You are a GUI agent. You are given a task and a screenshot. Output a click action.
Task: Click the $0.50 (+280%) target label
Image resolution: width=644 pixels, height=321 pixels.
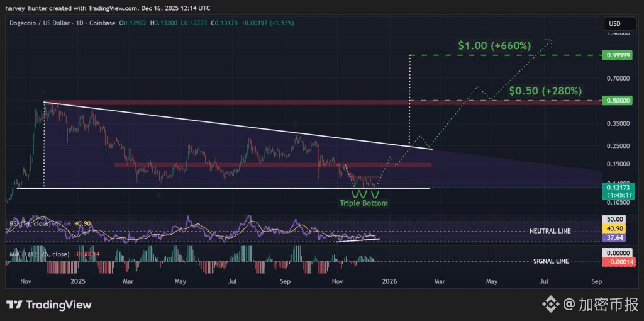545,91
